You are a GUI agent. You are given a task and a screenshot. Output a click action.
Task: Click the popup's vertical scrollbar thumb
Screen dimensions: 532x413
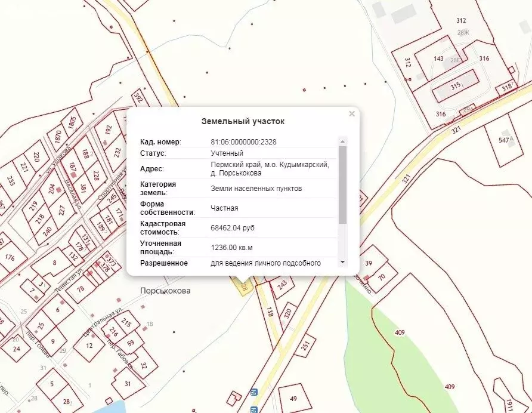[342, 185]
